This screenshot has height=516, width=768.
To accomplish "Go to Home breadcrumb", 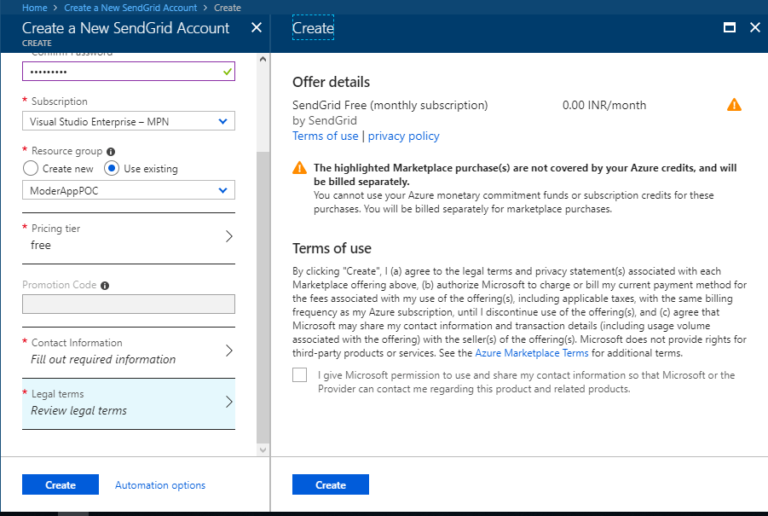I will click(34, 8).
